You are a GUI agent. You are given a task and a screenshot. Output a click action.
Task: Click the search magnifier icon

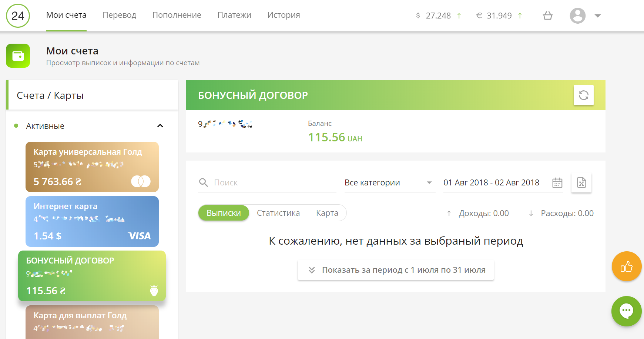coord(204,182)
